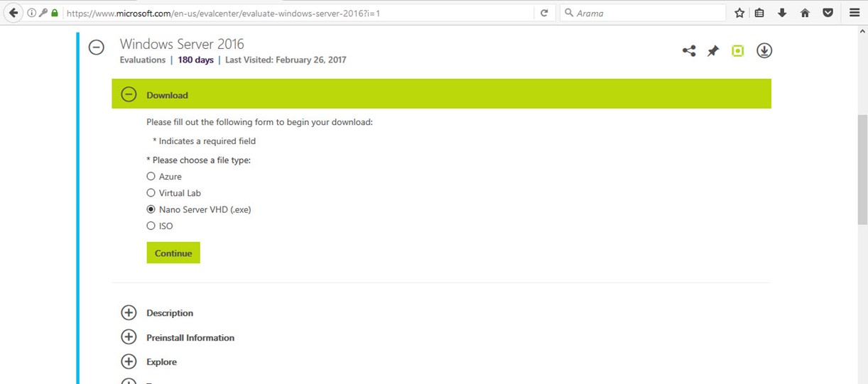Collapse the green Download section
Viewport: 868px width, 384px height.
[x=129, y=94]
